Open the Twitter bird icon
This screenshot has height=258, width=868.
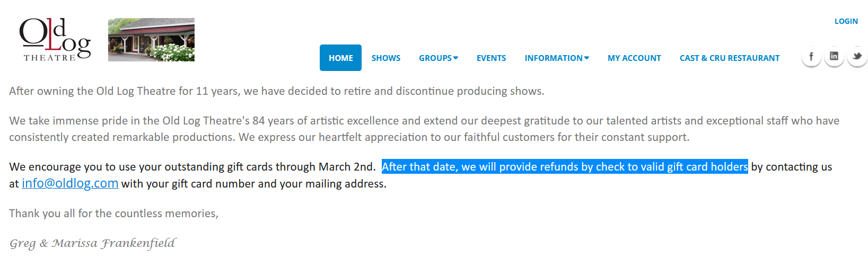(x=857, y=57)
